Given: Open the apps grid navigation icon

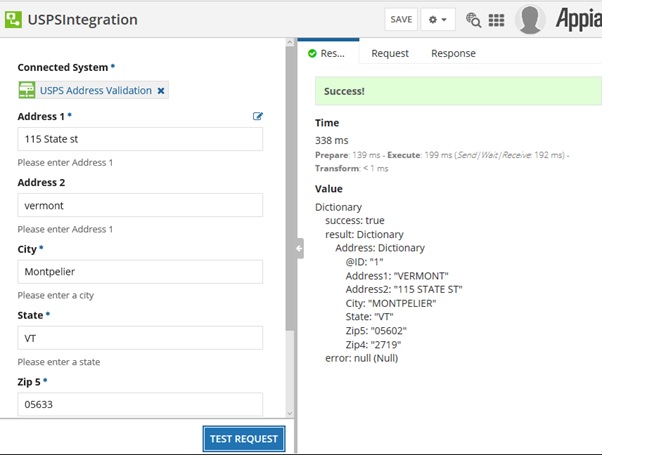Looking at the screenshot, I should (x=496, y=20).
